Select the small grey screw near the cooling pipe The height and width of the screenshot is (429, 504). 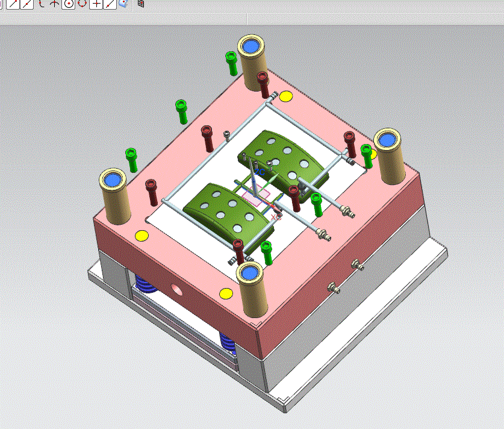(227, 136)
